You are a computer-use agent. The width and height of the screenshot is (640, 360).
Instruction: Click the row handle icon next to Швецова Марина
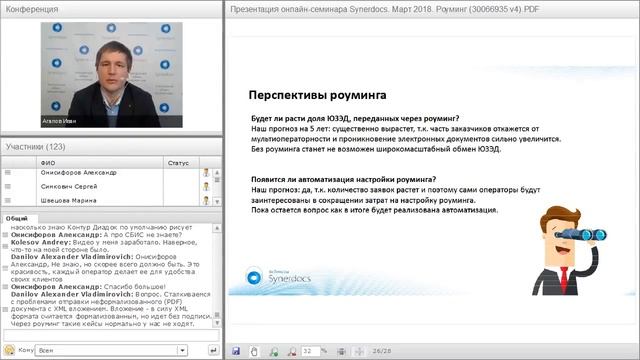click(x=8, y=200)
